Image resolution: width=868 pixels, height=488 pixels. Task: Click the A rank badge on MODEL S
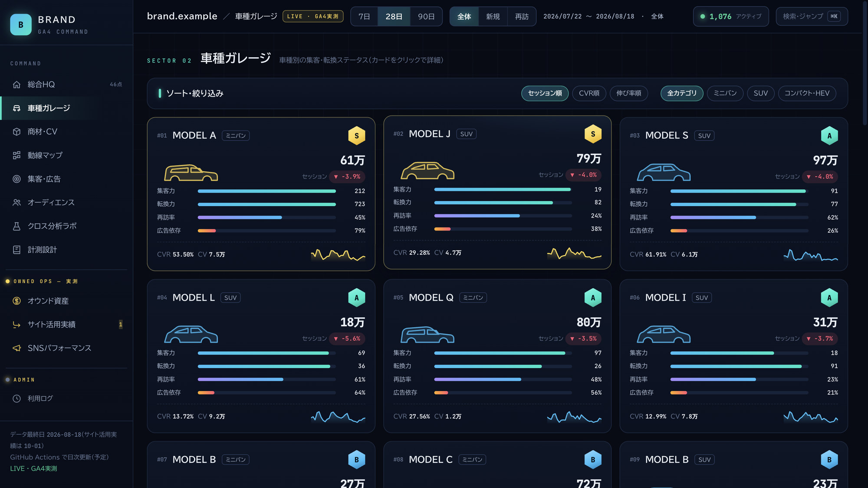[829, 135]
